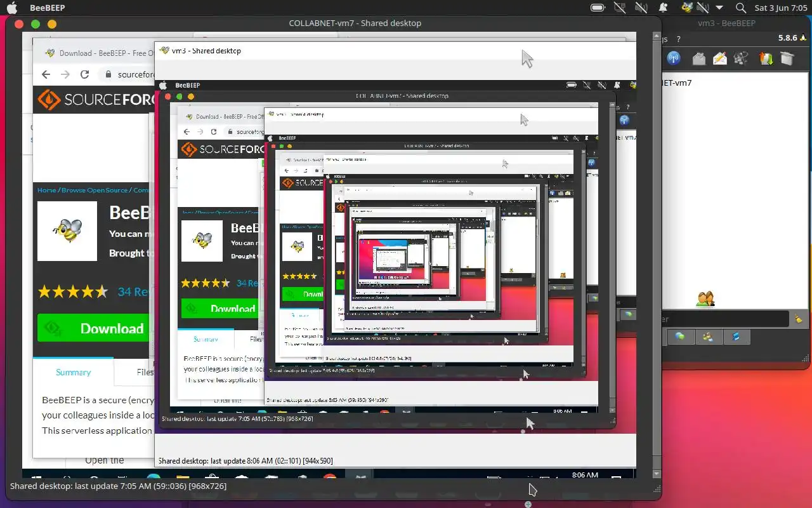This screenshot has width=812, height=508.
Task: Click the gray network nodes icon in BeeBEEP toolbar
Action: [741, 58]
